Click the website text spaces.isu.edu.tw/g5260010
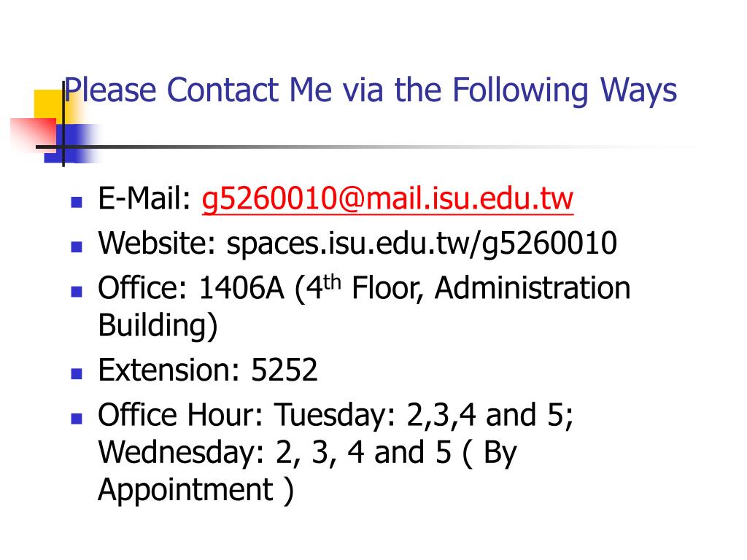Screen dimensions: 747x560 point(422,244)
